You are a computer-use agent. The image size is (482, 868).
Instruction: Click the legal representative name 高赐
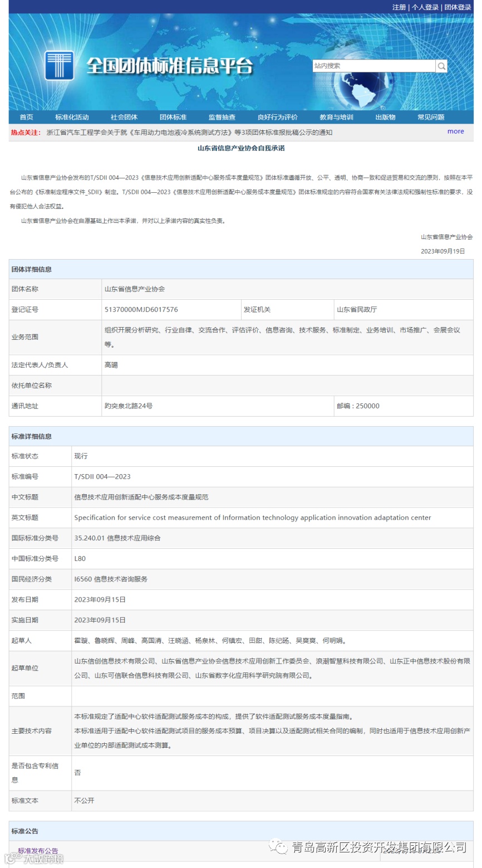[111, 365]
